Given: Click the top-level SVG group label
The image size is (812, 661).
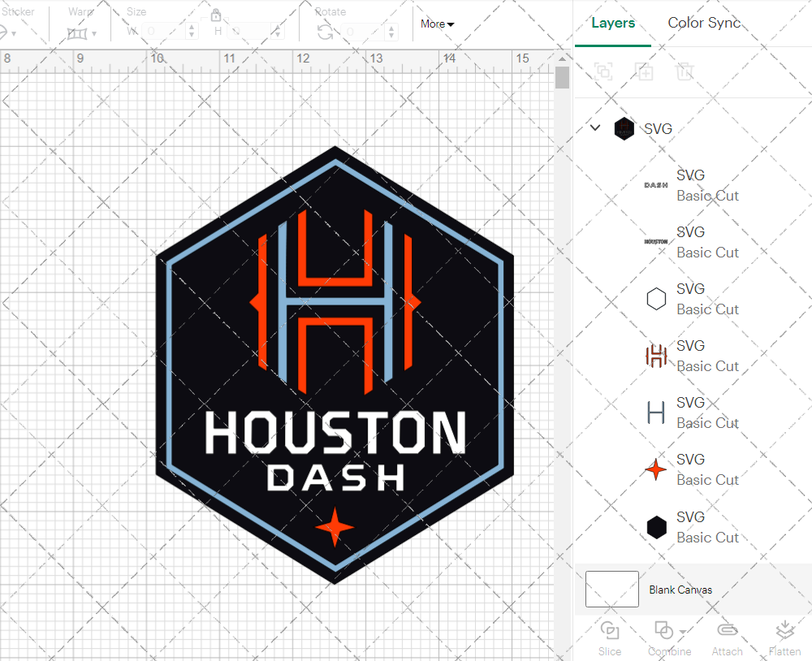Looking at the screenshot, I should point(658,128).
